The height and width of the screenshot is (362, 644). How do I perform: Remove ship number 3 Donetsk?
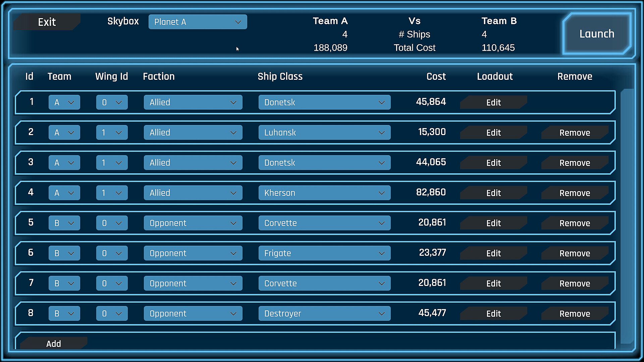575,163
